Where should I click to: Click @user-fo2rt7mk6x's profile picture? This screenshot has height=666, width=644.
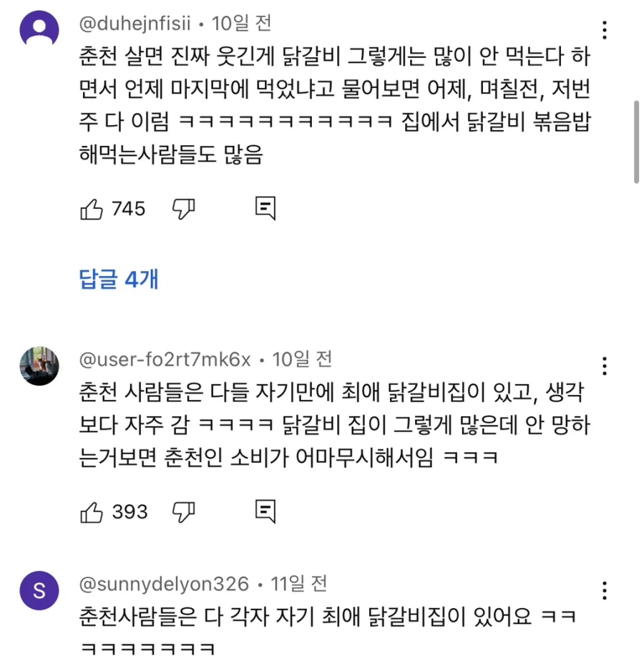tap(39, 366)
